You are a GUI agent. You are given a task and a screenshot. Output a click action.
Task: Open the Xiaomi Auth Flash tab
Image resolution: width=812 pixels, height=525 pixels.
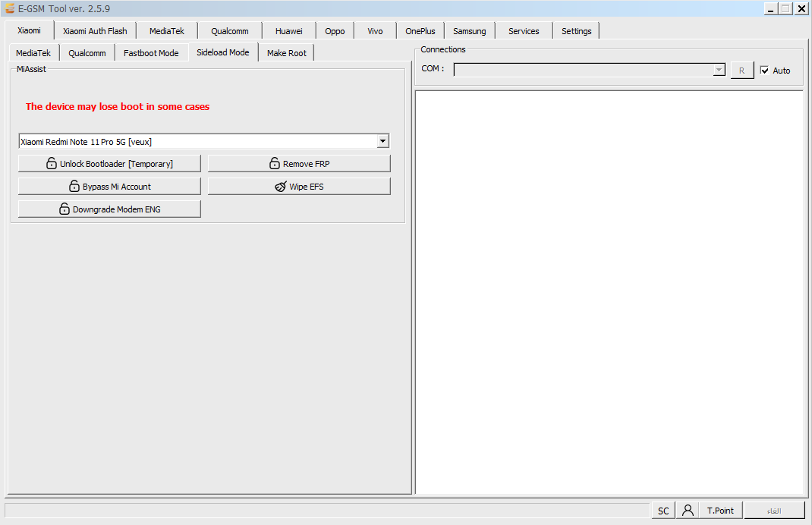click(95, 31)
